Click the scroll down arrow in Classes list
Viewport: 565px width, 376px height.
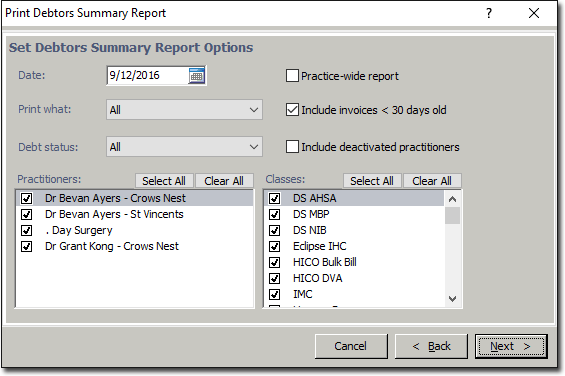[x=453, y=299]
